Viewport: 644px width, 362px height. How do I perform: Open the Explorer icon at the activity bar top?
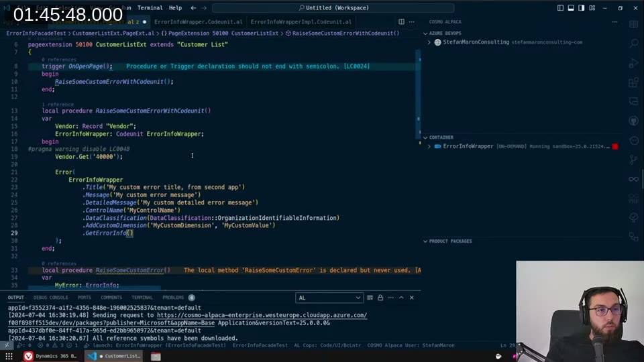pyautogui.click(x=634, y=24)
